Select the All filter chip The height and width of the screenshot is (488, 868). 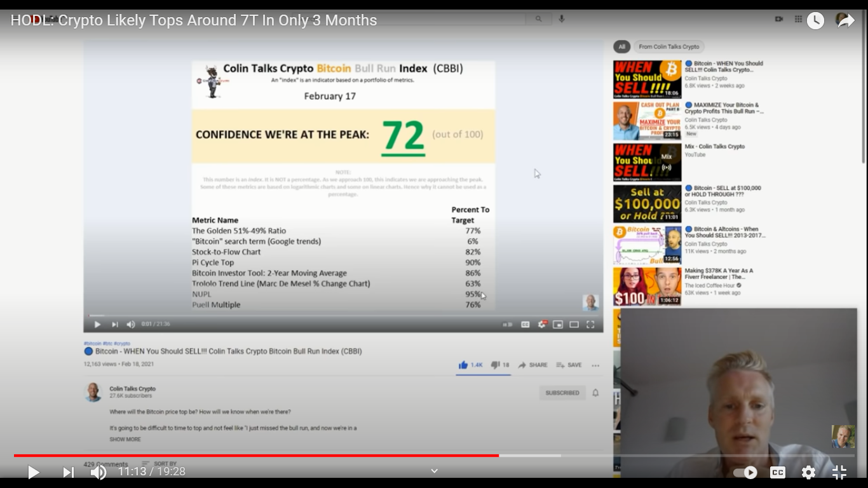click(621, 46)
